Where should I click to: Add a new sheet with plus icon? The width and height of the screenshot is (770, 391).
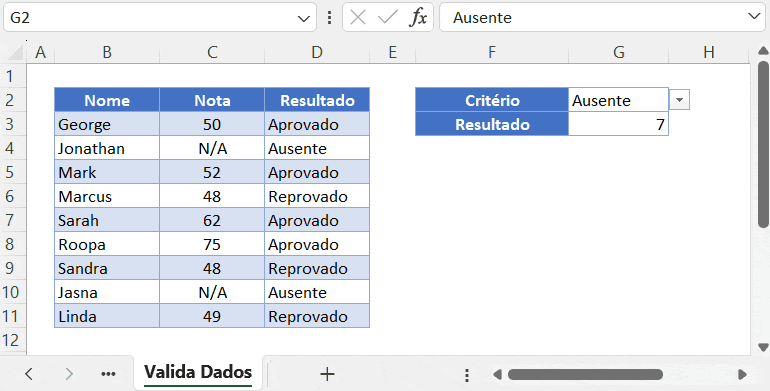[327, 374]
